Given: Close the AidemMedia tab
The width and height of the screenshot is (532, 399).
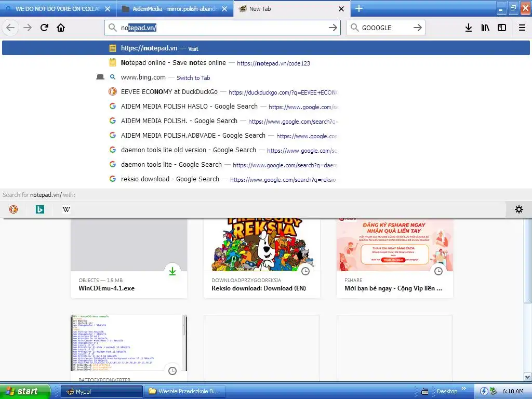Looking at the screenshot, I should (224, 9).
